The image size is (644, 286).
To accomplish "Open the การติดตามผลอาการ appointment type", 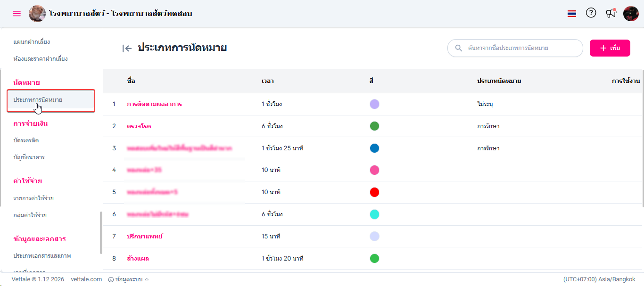I will 154,104.
